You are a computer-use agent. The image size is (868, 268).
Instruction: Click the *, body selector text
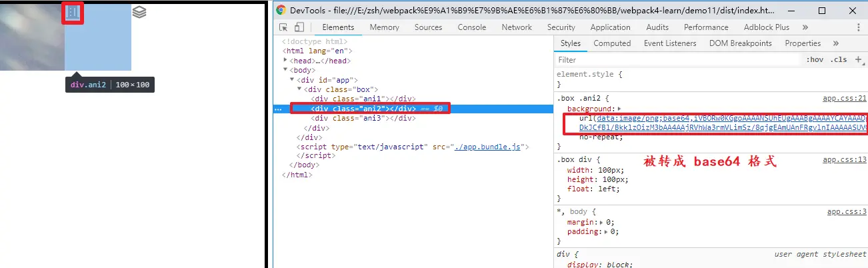coord(573,212)
